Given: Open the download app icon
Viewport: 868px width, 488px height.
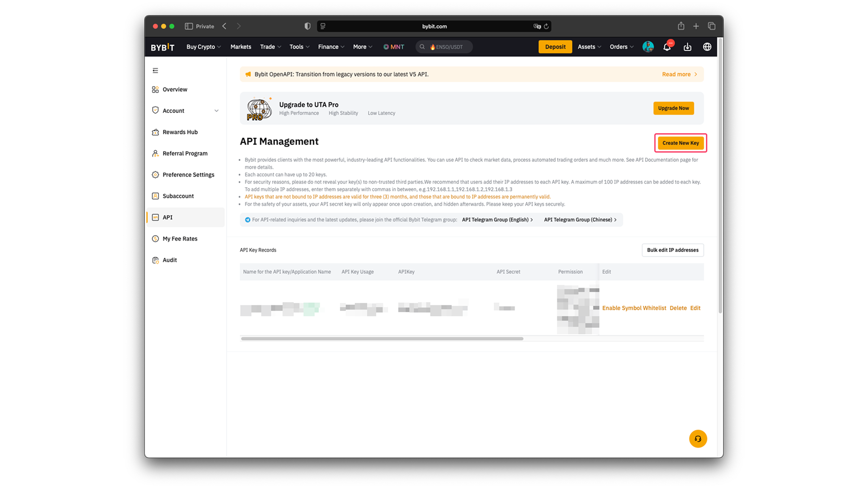Looking at the screenshot, I should (687, 47).
